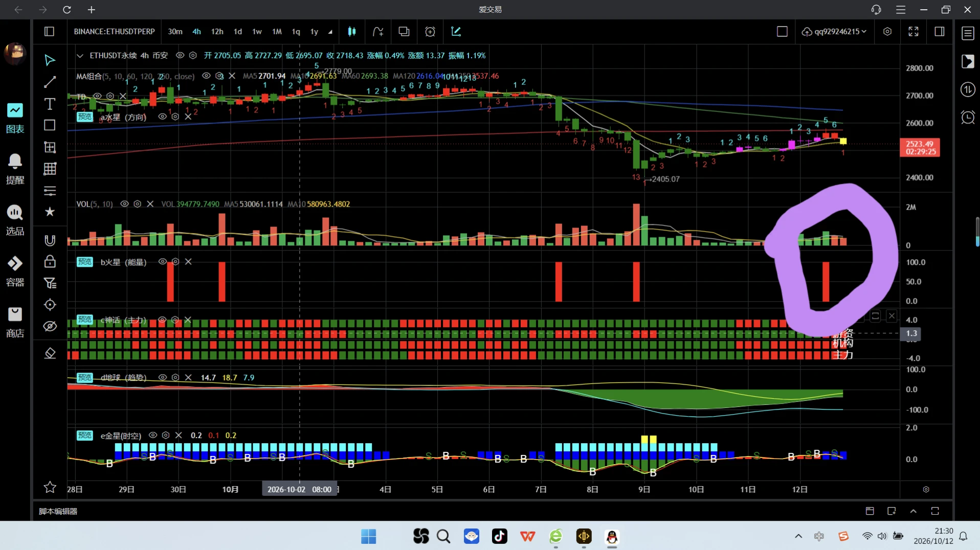Toggle the left sidebar panel icon
The height and width of the screenshot is (550, 980).
(49, 32)
